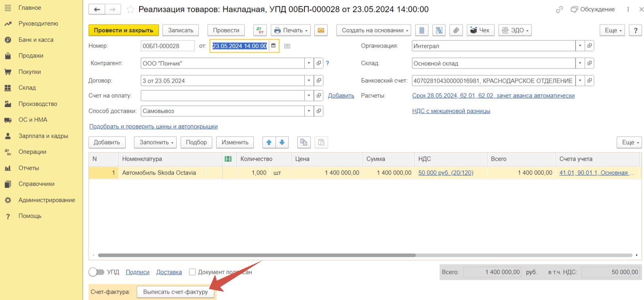Attach files with paperclip icon

coord(456,30)
